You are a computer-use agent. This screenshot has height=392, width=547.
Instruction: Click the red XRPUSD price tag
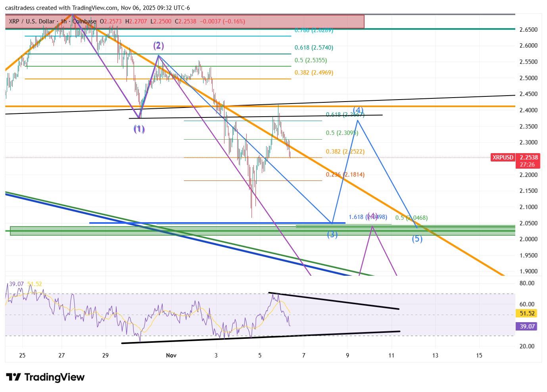coord(503,158)
